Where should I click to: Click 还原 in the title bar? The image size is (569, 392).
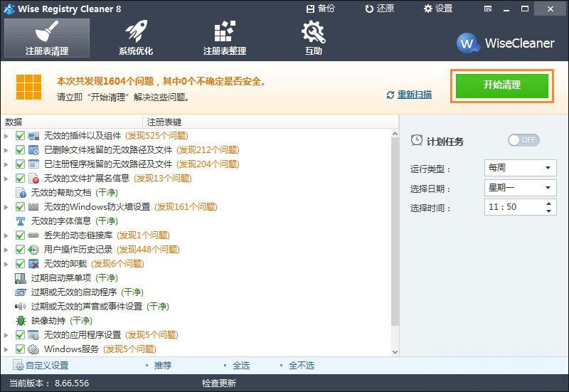click(380, 9)
